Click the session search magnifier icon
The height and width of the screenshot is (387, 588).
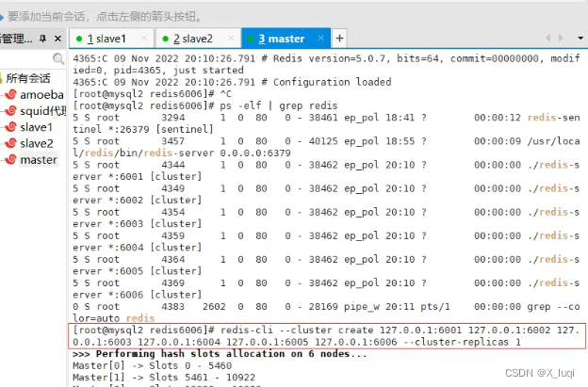[58, 58]
